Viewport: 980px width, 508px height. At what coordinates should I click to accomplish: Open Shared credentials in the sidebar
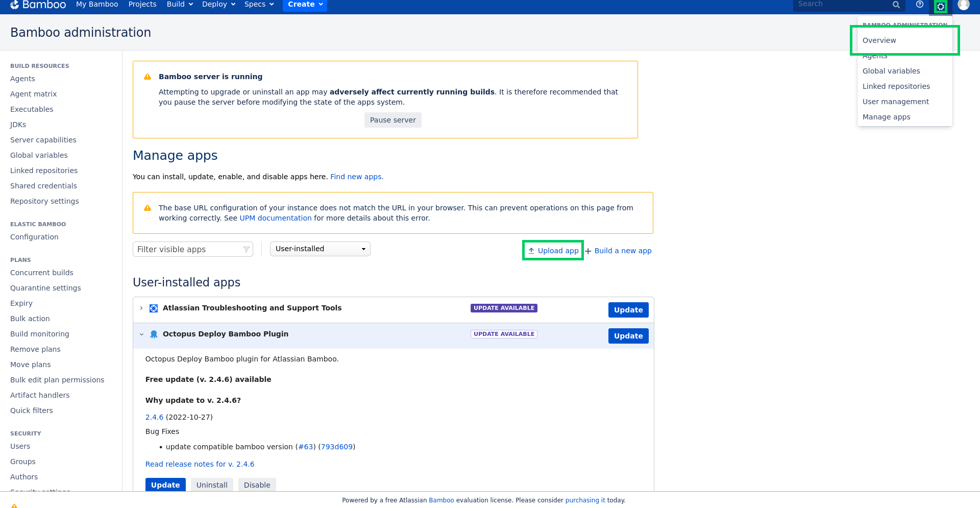tap(43, 186)
